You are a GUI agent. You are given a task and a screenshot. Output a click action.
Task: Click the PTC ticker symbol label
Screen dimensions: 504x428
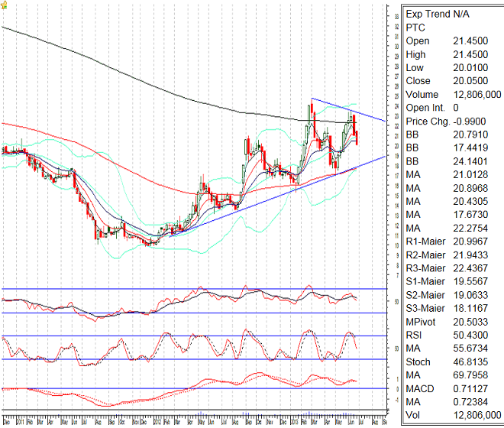point(415,27)
